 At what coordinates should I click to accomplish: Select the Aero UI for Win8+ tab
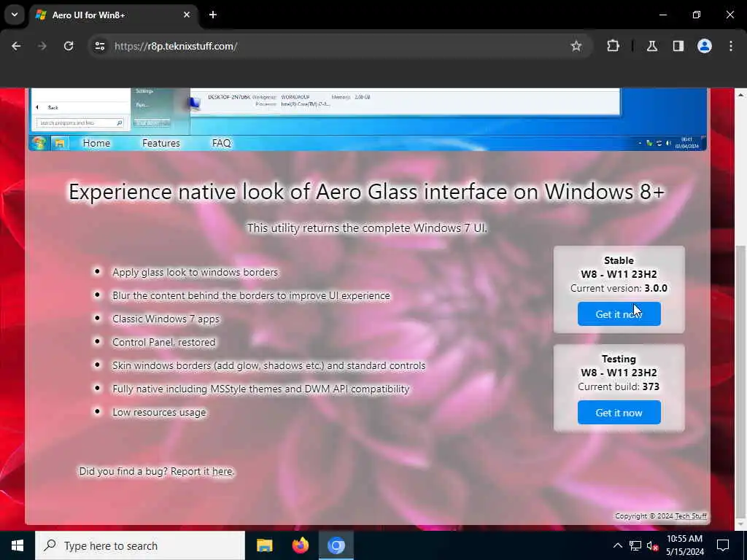point(113,15)
